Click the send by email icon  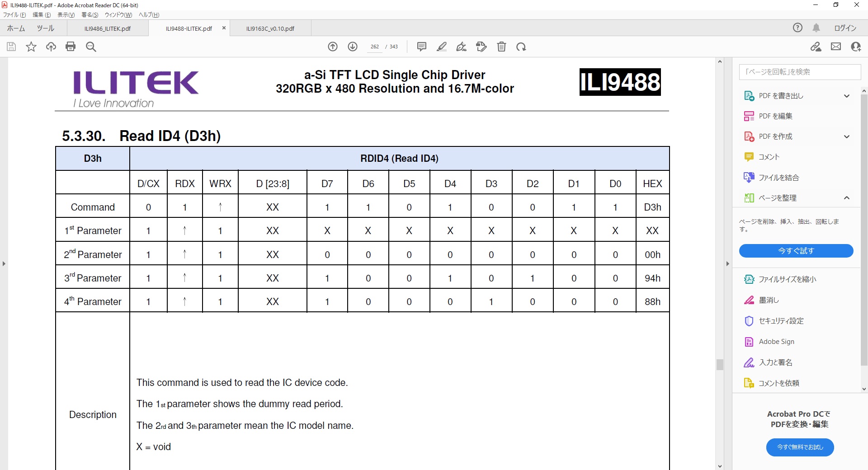coord(836,47)
